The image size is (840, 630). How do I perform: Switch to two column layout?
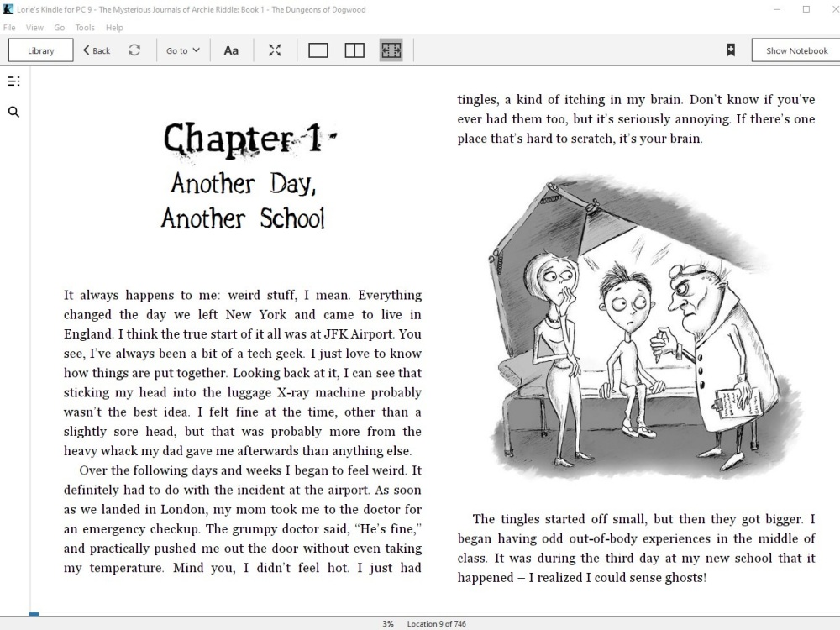[354, 50]
